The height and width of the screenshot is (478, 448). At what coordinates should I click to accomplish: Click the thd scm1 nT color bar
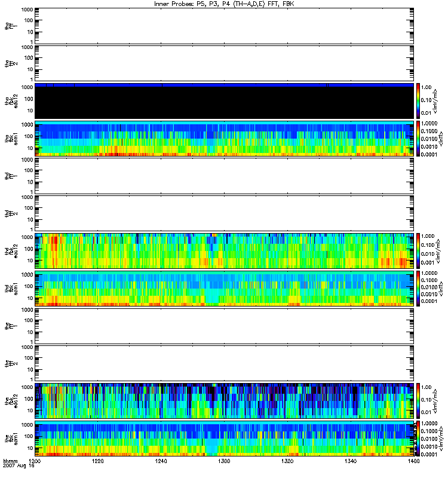point(418,289)
